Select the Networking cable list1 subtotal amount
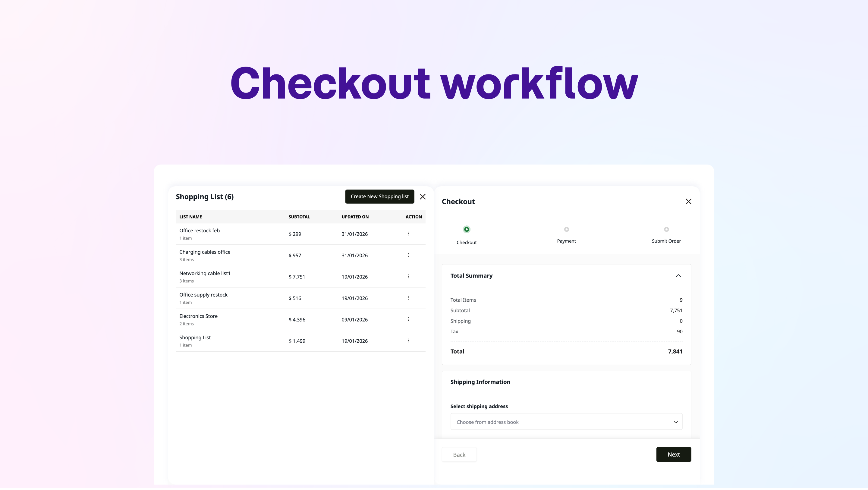 click(297, 277)
